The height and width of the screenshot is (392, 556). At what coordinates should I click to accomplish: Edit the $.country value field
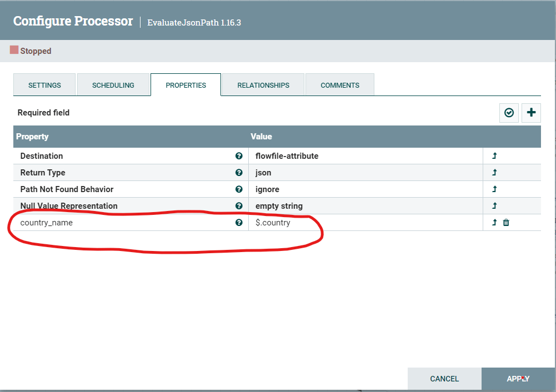point(333,222)
